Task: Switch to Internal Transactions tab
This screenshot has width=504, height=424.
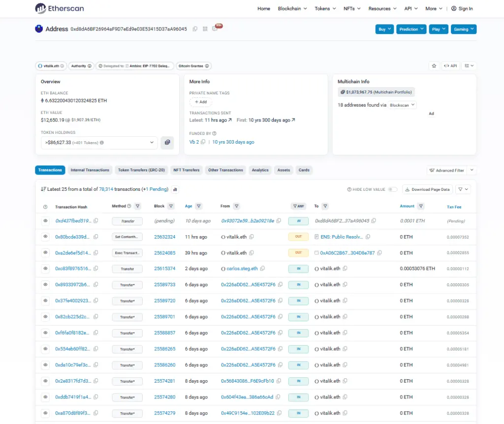Action: point(90,170)
